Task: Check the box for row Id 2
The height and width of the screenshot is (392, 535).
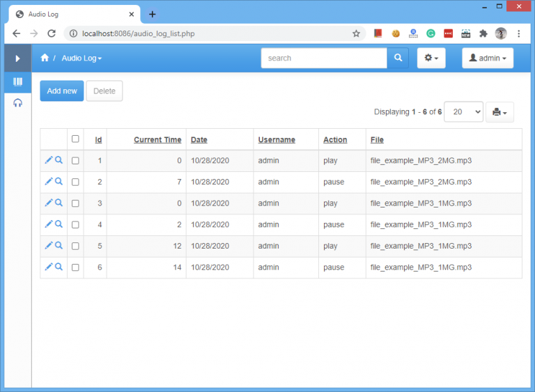Action: coord(75,182)
